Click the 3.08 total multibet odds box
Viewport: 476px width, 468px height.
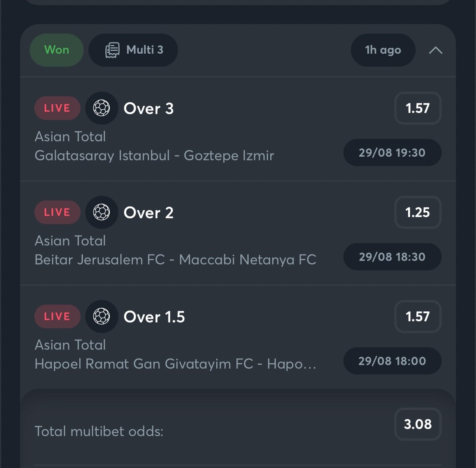point(418,424)
